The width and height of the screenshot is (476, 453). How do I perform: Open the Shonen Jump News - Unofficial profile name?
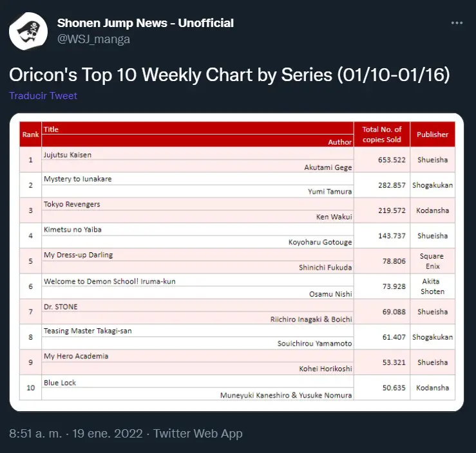pyautogui.click(x=146, y=23)
